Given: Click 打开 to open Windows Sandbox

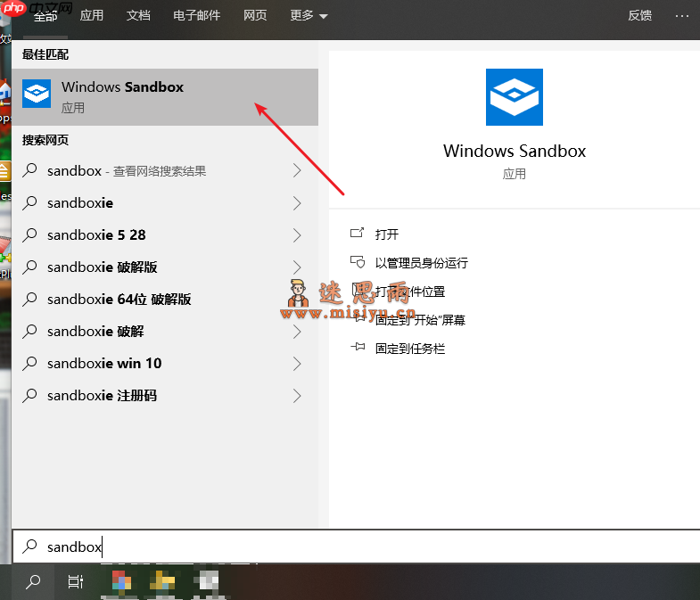Looking at the screenshot, I should (x=387, y=234).
